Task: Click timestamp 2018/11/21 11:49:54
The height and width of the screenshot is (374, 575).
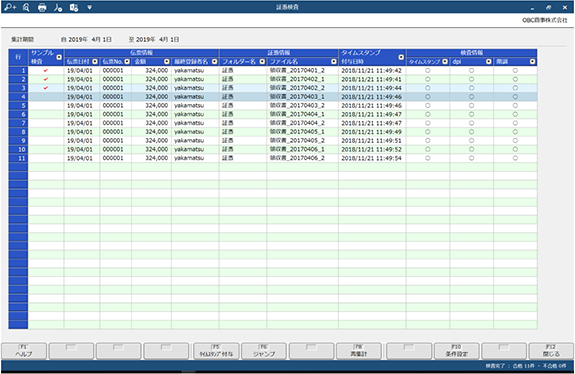Action: point(371,158)
